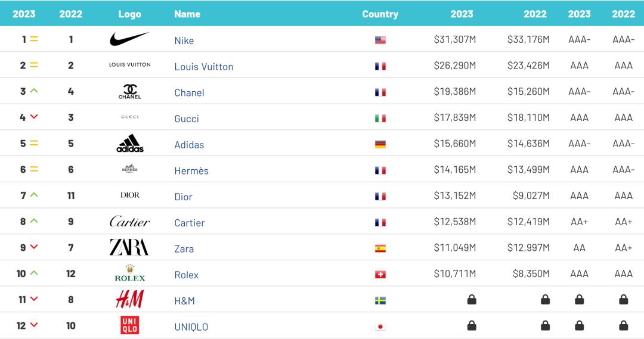Click the Japan flag in UNIQLO row
This screenshot has width=644, height=339.
tap(380, 326)
